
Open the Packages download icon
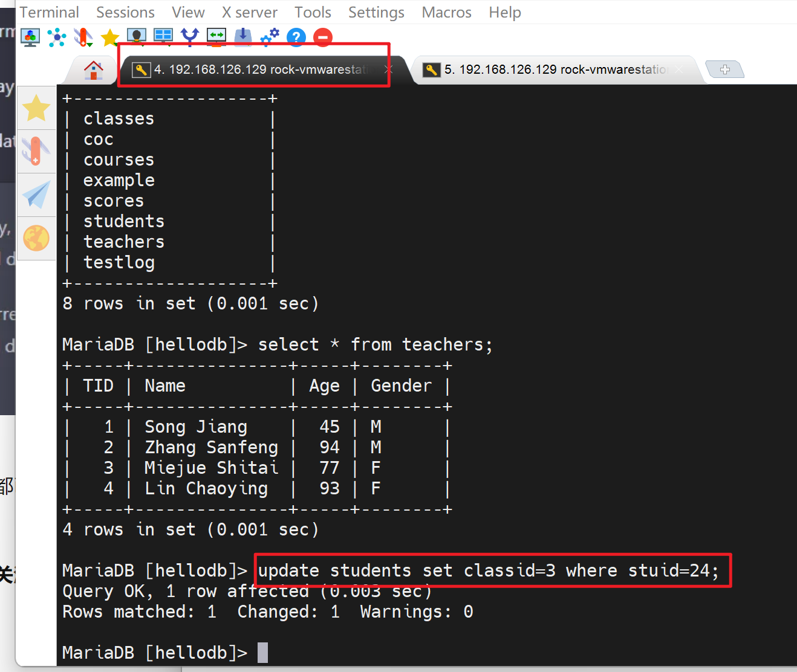tap(242, 37)
